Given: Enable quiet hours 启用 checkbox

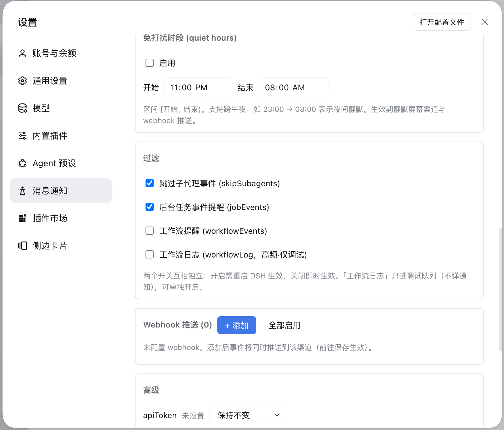Looking at the screenshot, I should pyautogui.click(x=150, y=63).
